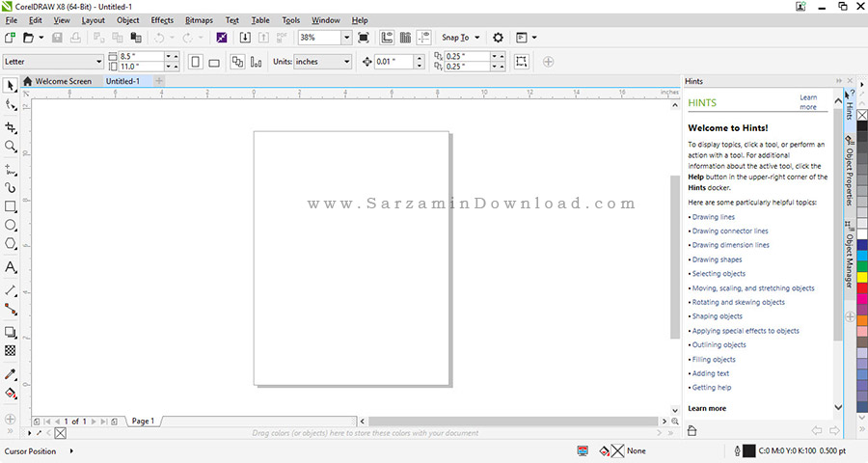Select the Drop Shadow tool

point(10,332)
